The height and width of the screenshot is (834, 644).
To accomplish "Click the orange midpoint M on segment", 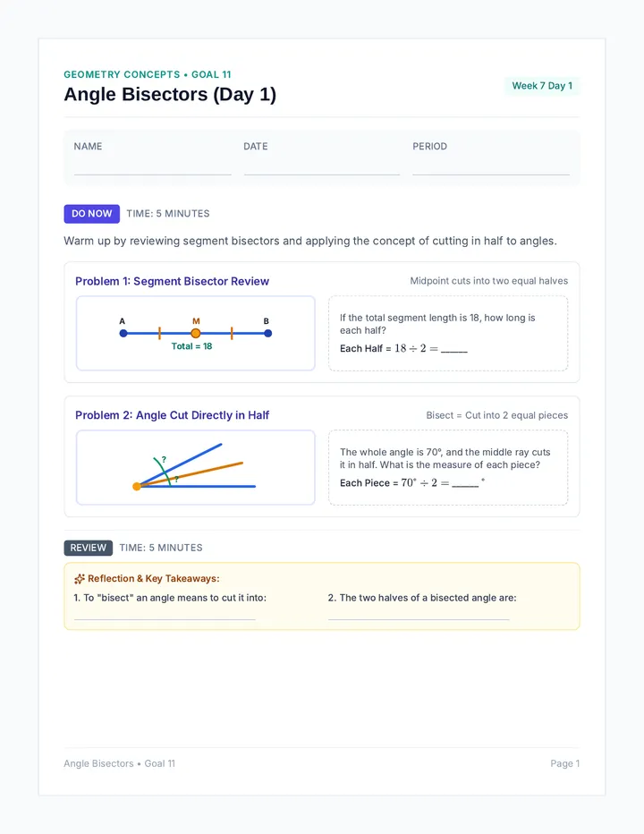I will click(196, 334).
